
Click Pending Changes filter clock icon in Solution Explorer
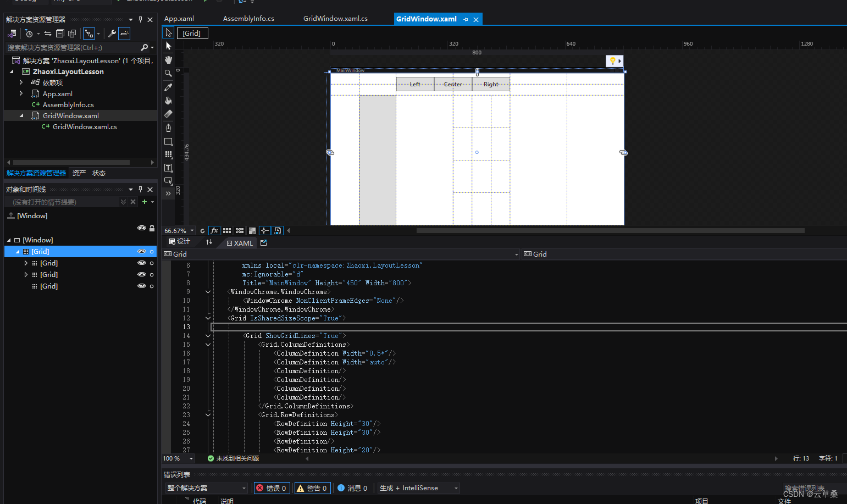click(x=29, y=34)
